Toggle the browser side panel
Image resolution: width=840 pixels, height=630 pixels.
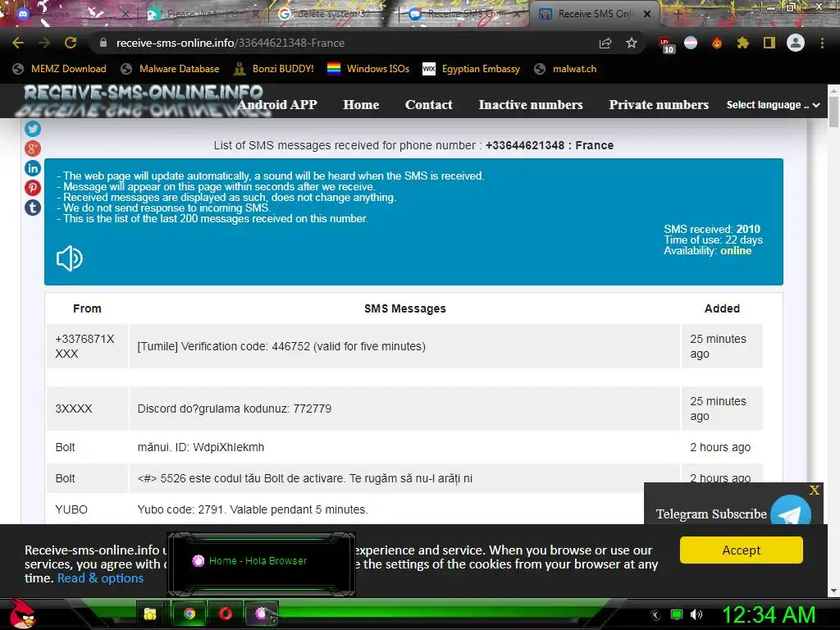click(x=769, y=43)
